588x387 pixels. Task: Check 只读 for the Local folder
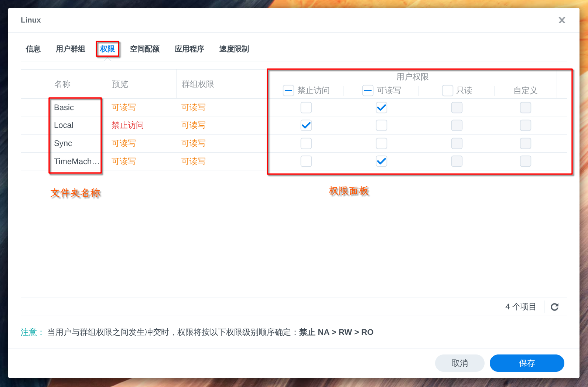click(457, 125)
